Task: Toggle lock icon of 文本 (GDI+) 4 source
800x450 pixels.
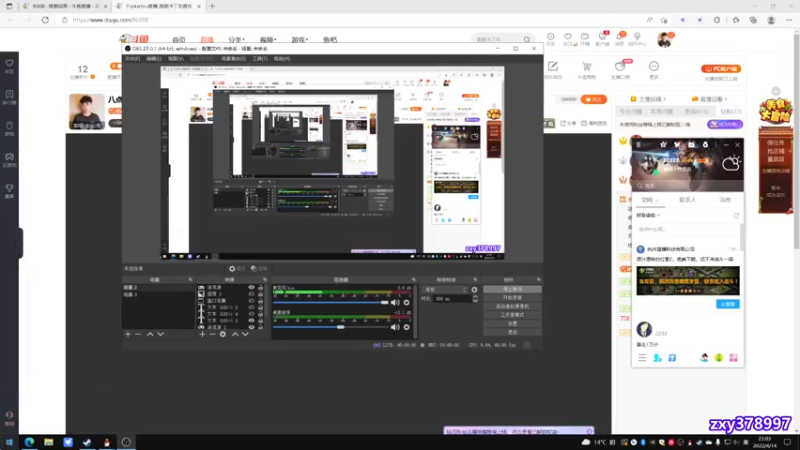Action: point(261,314)
